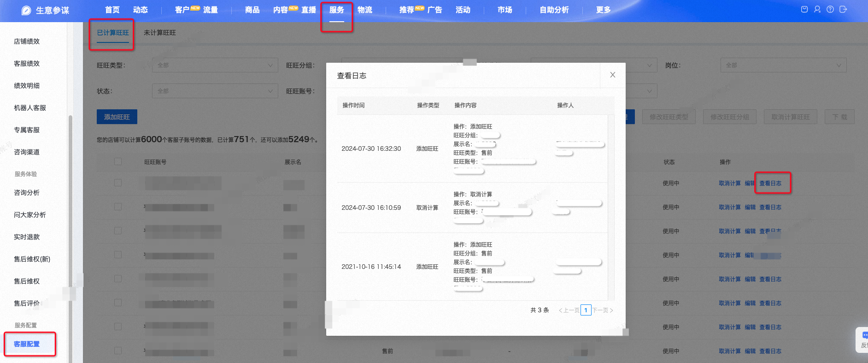868x363 pixels.
Task: Open 绩效明细 in sidebar
Action: (x=27, y=85)
